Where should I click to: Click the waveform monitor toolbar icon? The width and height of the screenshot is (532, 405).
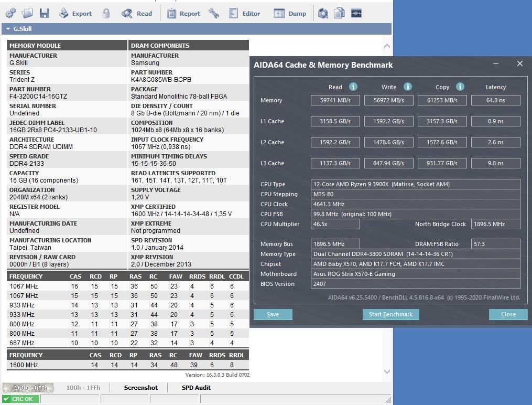click(x=356, y=13)
